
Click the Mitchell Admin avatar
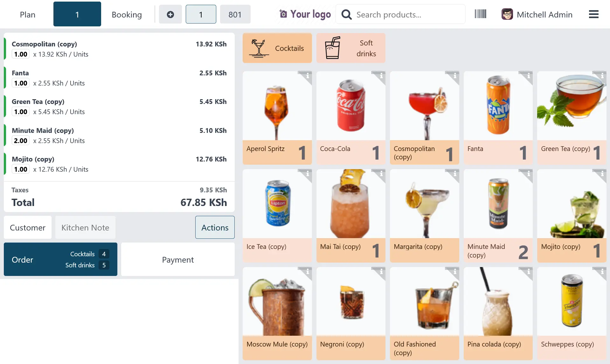point(507,14)
